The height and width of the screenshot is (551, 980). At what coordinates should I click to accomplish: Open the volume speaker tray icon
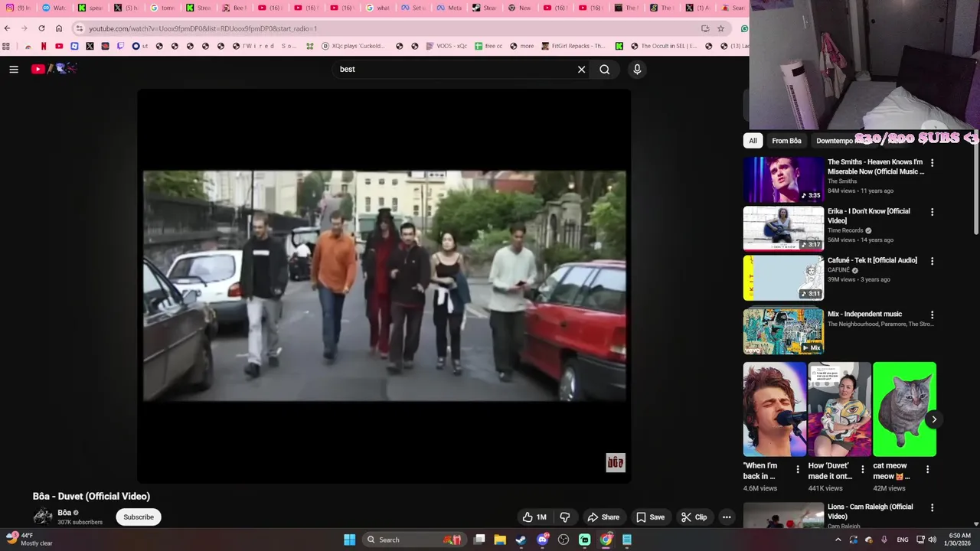point(932,540)
